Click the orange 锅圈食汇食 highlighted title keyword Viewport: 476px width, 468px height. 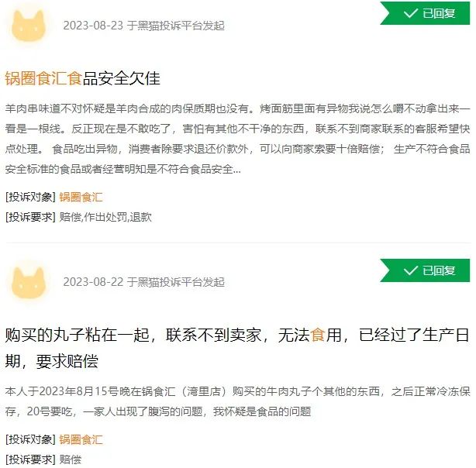[x=43, y=78]
